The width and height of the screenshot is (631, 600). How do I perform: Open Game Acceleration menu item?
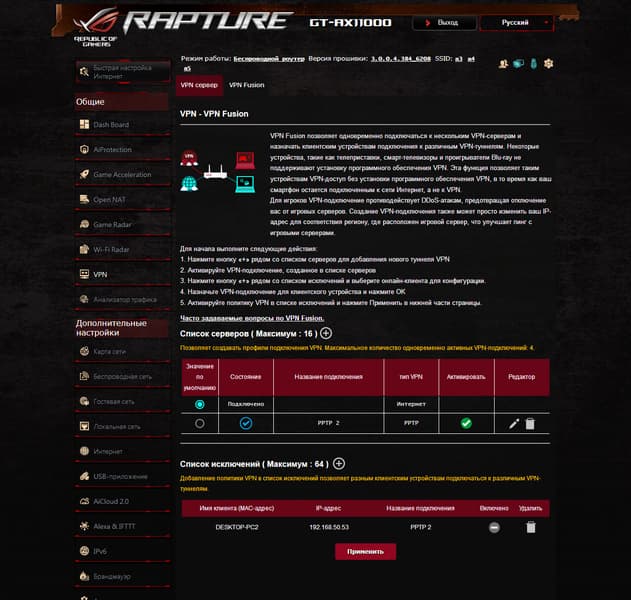pos(122,175)
